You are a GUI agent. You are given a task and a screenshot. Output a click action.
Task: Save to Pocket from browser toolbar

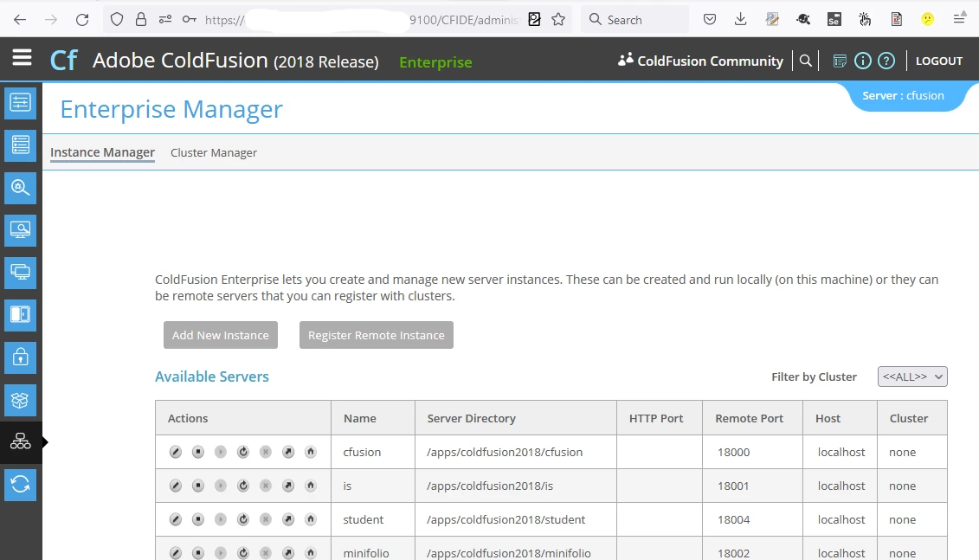click(709, 19)
